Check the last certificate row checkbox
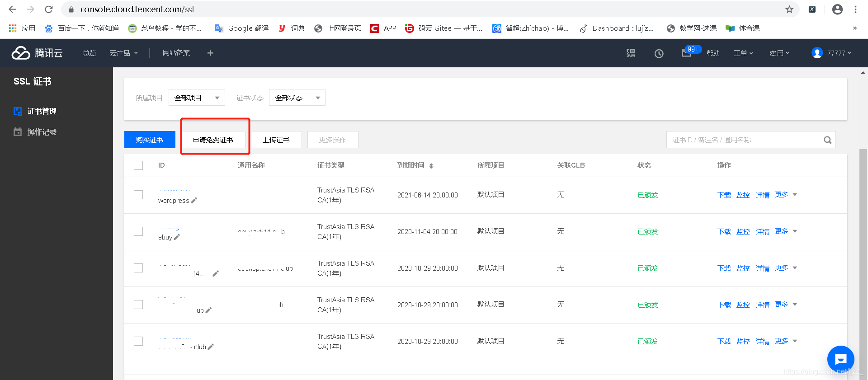This screenshot has width=868, height=380. [x=138, y=341]
